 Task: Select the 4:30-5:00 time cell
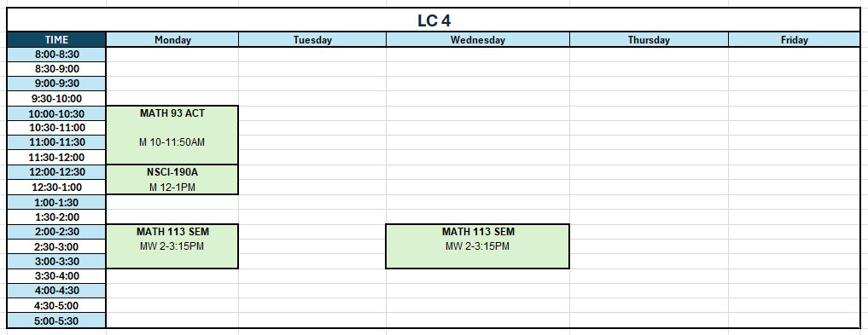point(56,306)
